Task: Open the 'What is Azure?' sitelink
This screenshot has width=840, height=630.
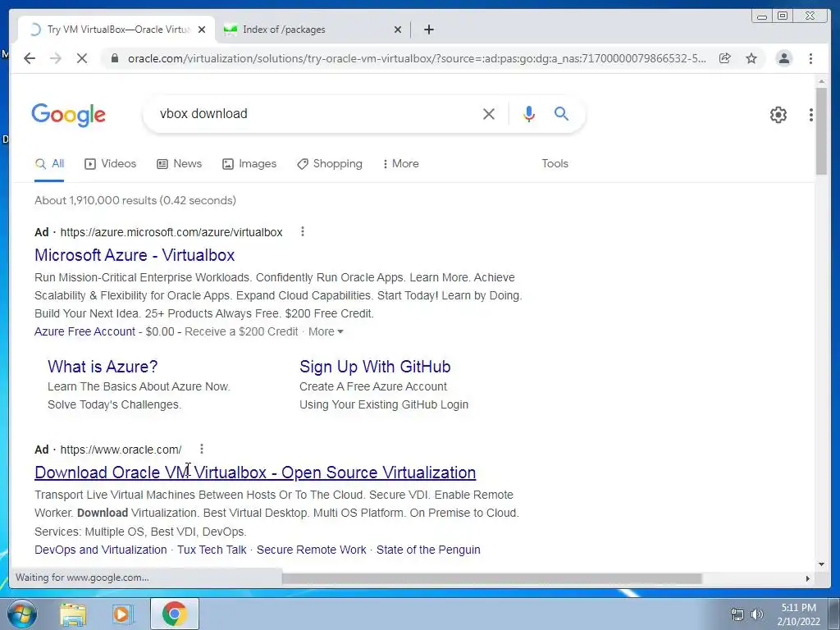Action: coord(103,367)
